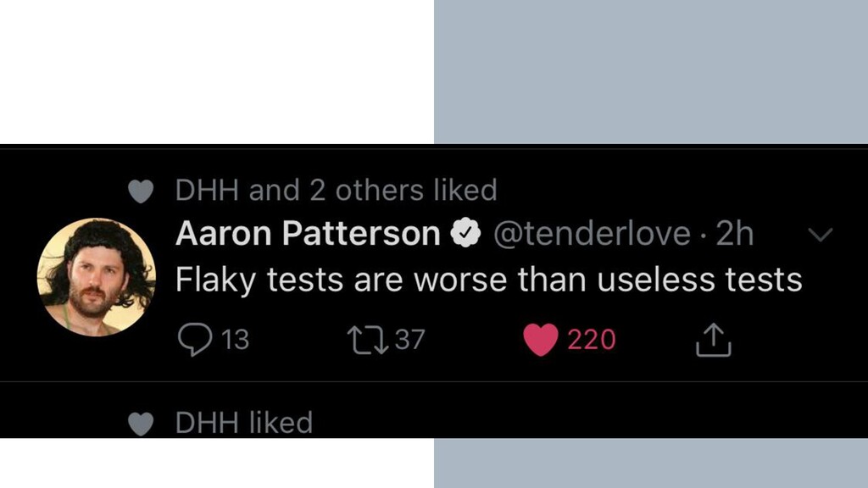This screenshot has width=868, height=488.
Task: Click the retweet arrows icon
Action: pyautogui.click(x=368, y=340)
